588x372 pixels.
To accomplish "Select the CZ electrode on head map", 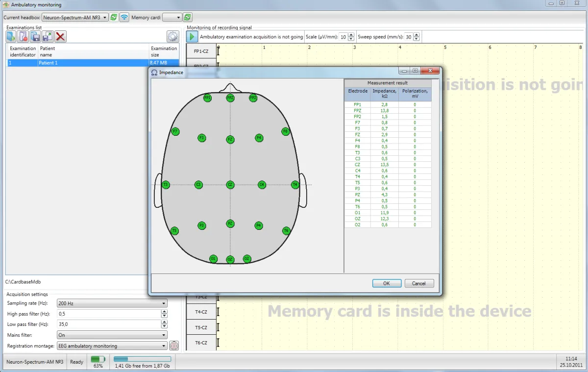I will pos(230,185).
